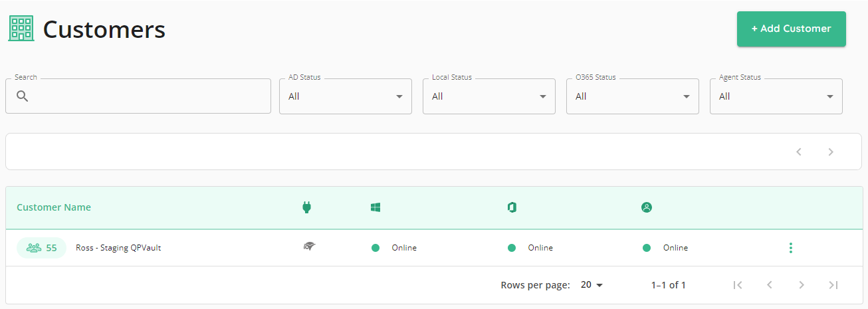The height and width of the screenshot is (309, 868).
Task: Click the + Add Customer button
Action: pyautogui.click(x=791, y=29)
